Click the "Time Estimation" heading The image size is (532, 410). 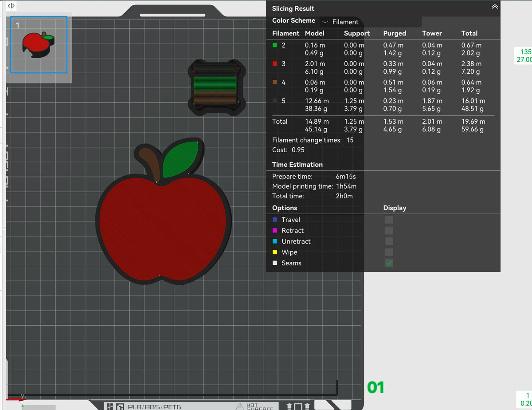297,165
